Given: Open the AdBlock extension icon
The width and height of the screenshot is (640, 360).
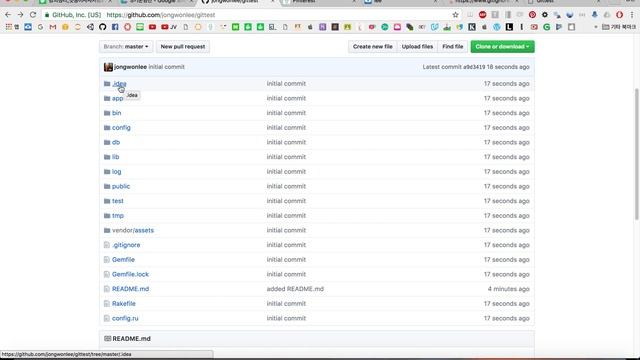Looking at the screenshot, I should click(482, 15).
